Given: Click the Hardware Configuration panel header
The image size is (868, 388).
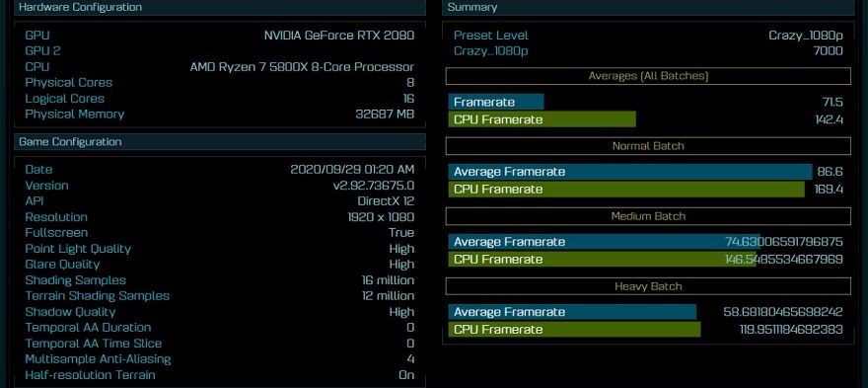Looking at the screenshot, I should coord(220,7).
